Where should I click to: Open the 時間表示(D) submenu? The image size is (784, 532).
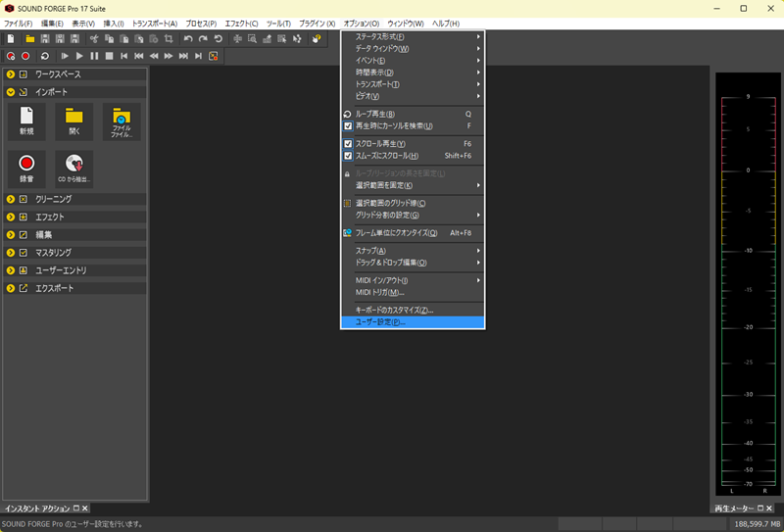[413, 73]
